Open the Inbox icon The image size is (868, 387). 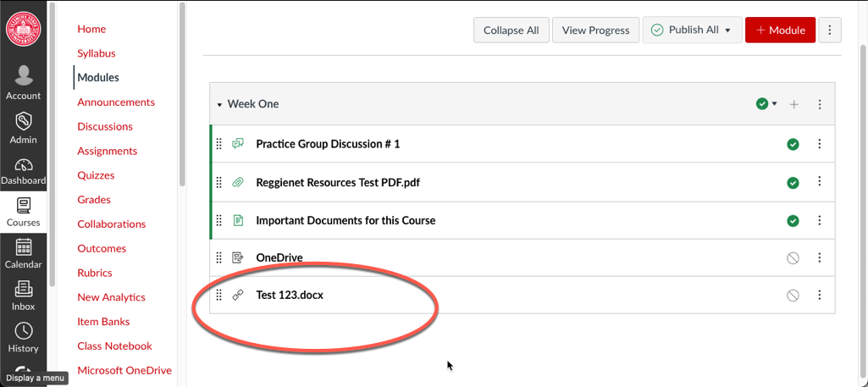pyautogui.click(x=23, y=289)
